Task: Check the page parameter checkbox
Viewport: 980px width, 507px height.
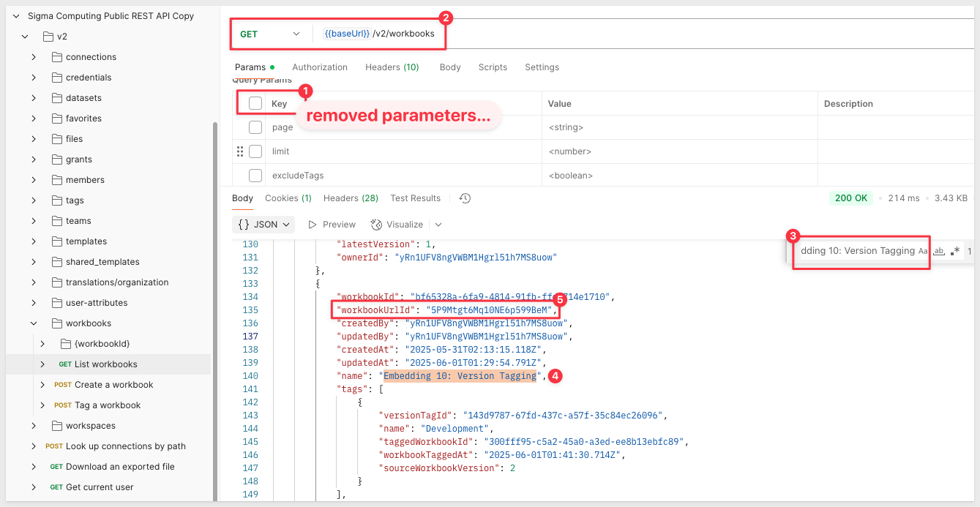Action: click(255, 127)
